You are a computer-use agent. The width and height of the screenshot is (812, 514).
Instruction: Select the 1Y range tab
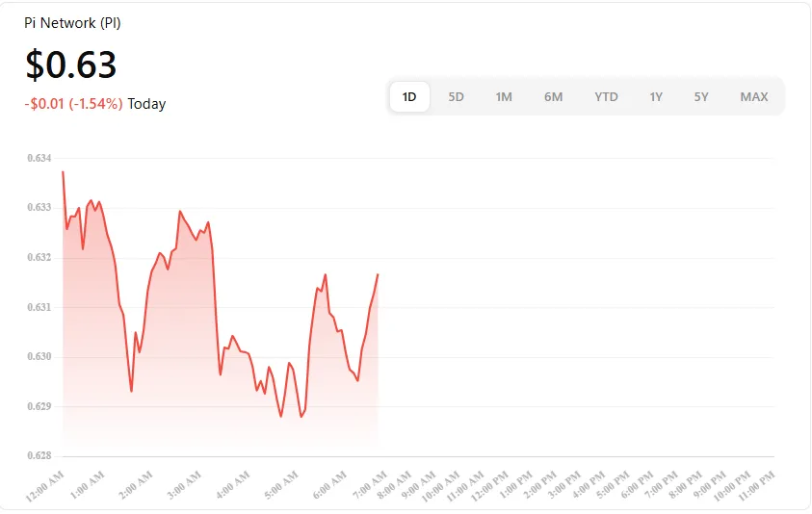(656, 97)
